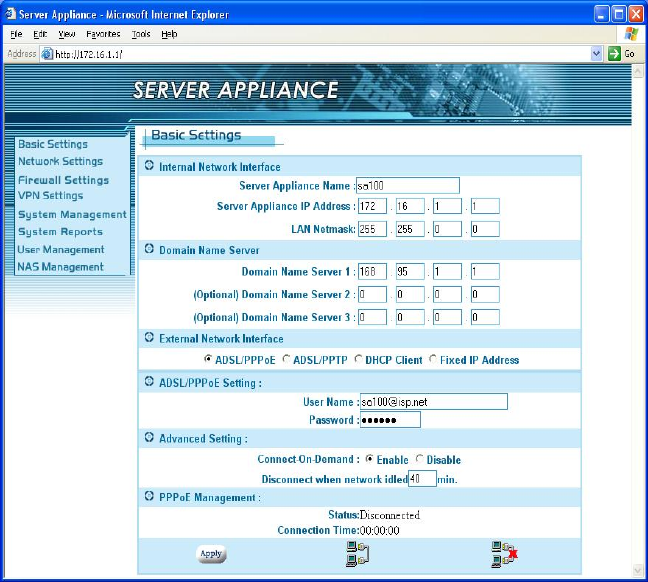The height and width of the screenshot is (582, 648).
Task: Click the fourth octet of LAN Netmask
Action: click(485, 229)
